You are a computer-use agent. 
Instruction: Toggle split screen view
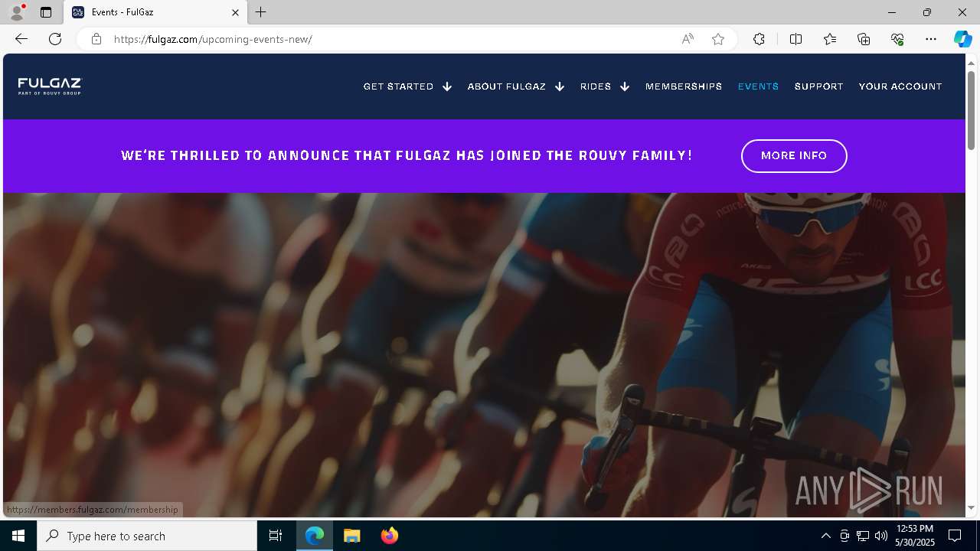point(795,39)
